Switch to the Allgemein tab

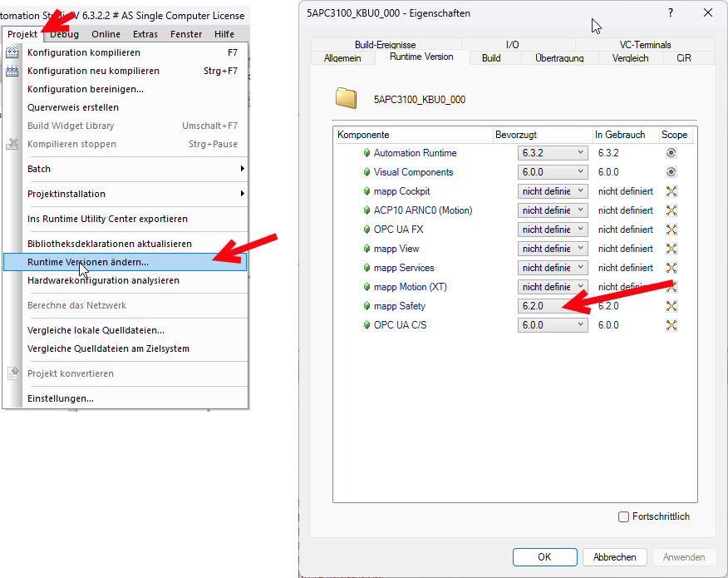(x=342, y=58)
